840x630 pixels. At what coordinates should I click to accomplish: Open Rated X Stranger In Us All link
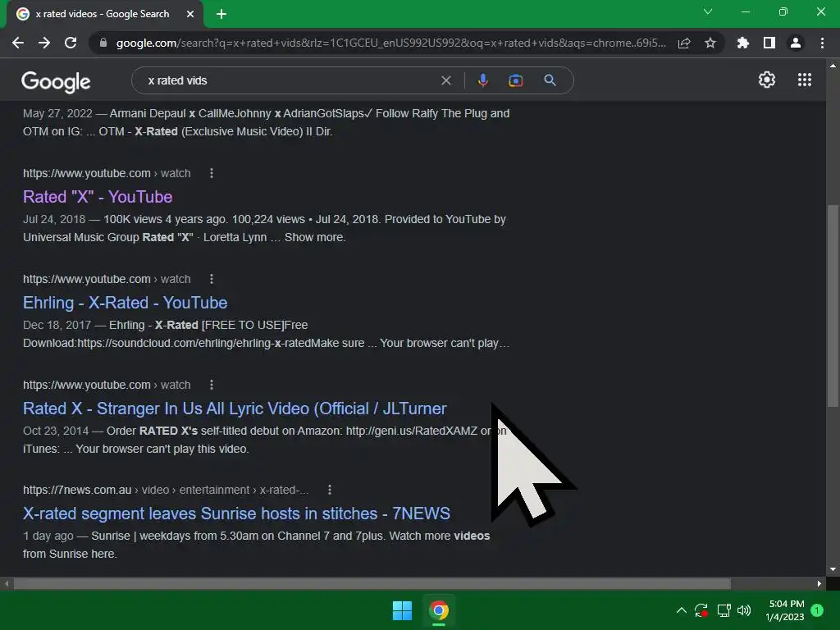pos(235,409)
